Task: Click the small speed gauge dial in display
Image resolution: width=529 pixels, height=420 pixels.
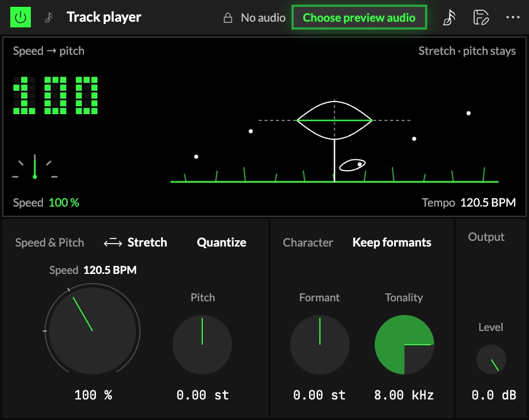Action: click(35, 167)
